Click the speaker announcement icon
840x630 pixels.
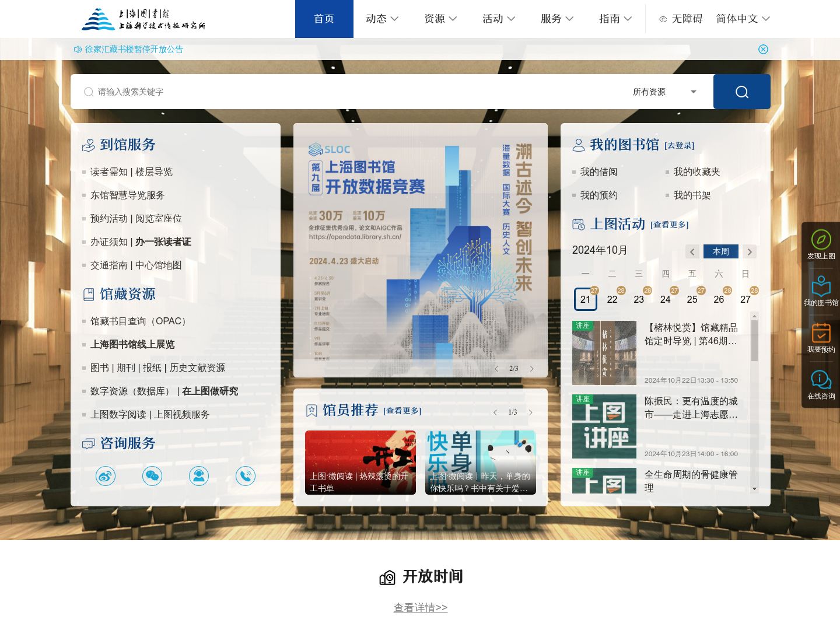click(78, 50)
